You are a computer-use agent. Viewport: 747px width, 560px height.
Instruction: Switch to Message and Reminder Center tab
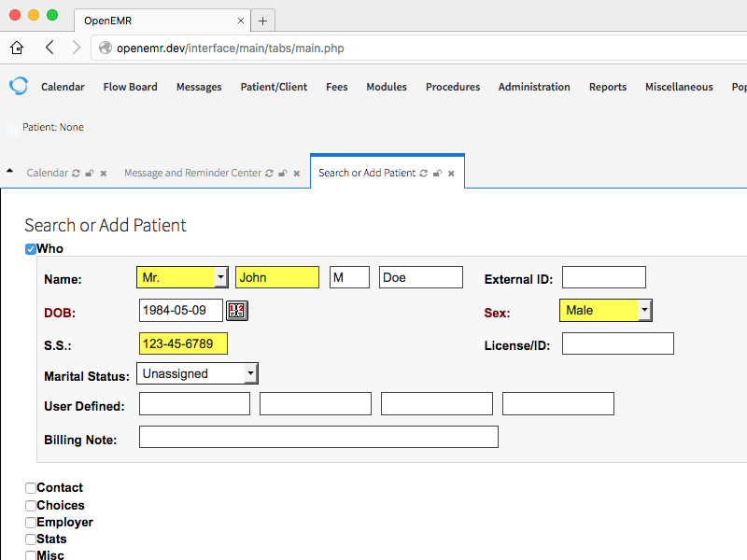click(192, 174)
